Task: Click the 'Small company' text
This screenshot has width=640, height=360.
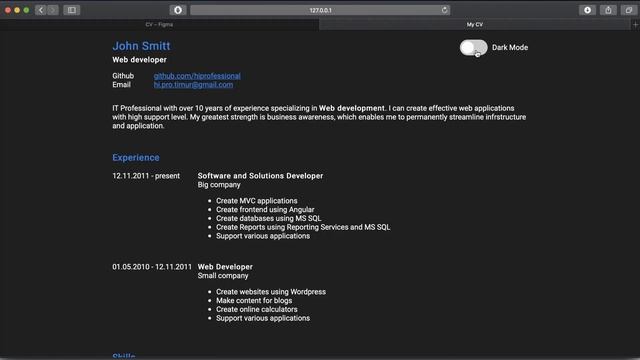Action: [223, 276]
